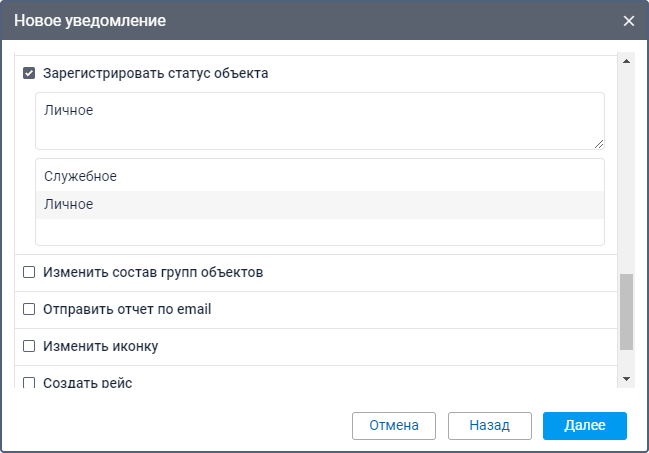The height and width of the screenshot is (453, 649).
Task: Click the Зарегистрировать статус объекта label text
Action: click(x=155, y=73)
